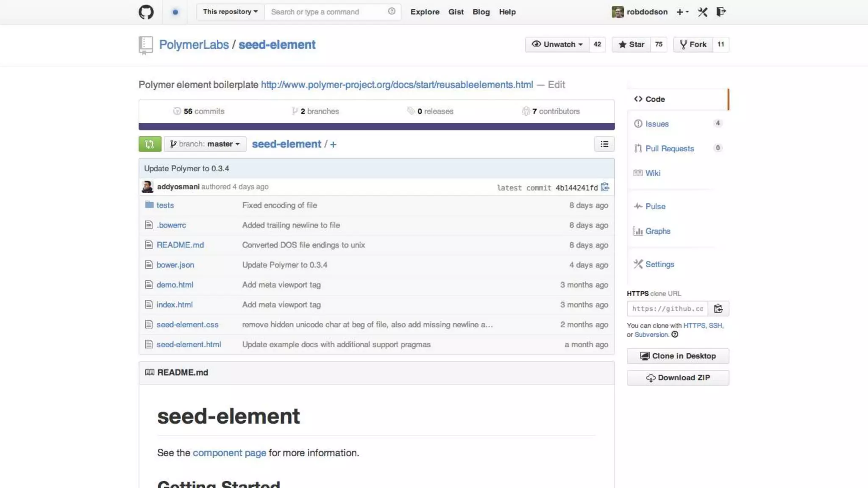Click the Download ZIP button
This screenshot has width=868, height=488.
click(678, 378)
